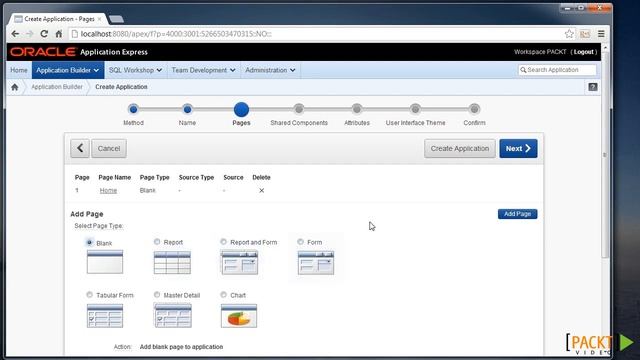Jump to Shared Components wizard step
The height and width of the screenshot is (360, 640).
(x=299, y=109)
